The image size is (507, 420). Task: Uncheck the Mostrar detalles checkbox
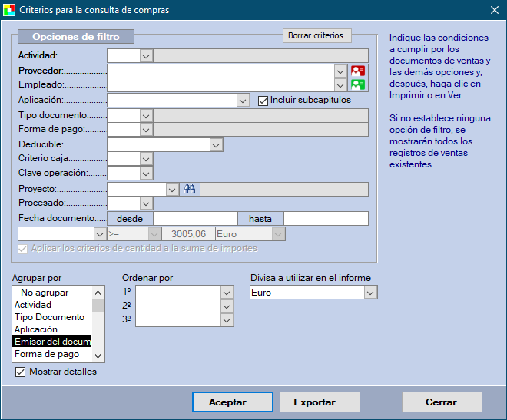coord(21,372)
